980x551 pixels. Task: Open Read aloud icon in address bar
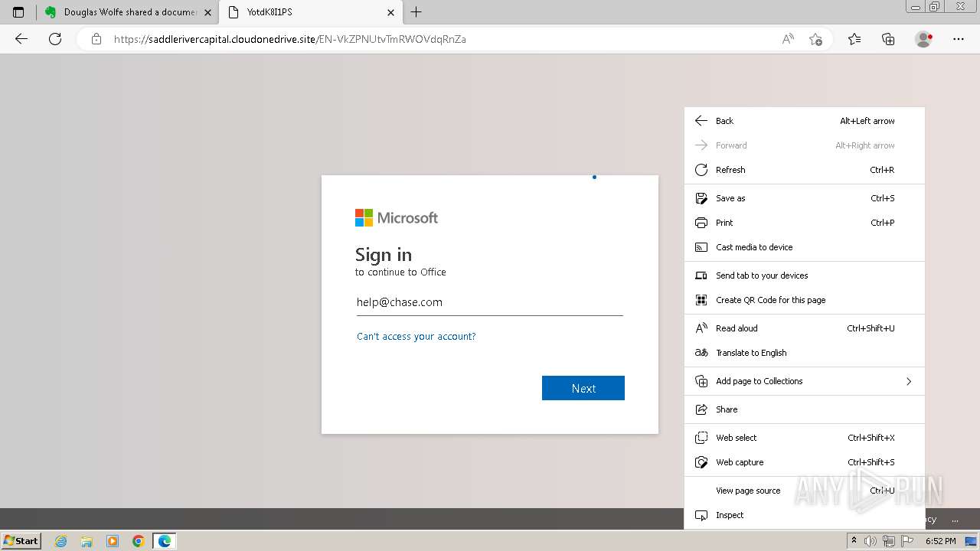tap(788, 39)
